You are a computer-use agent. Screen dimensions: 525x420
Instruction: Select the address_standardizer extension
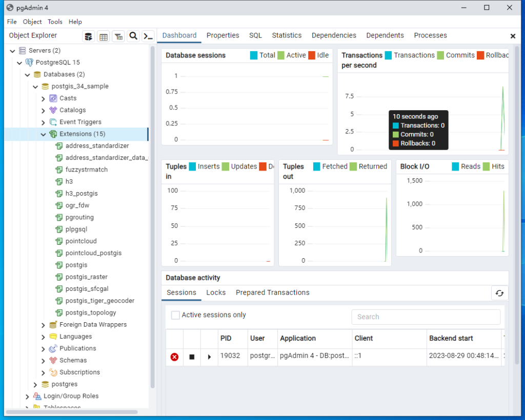point(97,146)
